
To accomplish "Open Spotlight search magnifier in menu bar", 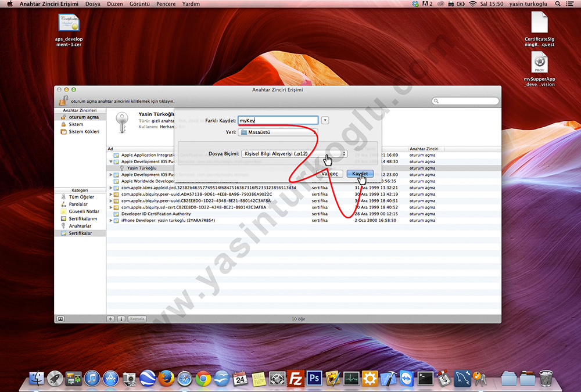I will tap(558, 3).
